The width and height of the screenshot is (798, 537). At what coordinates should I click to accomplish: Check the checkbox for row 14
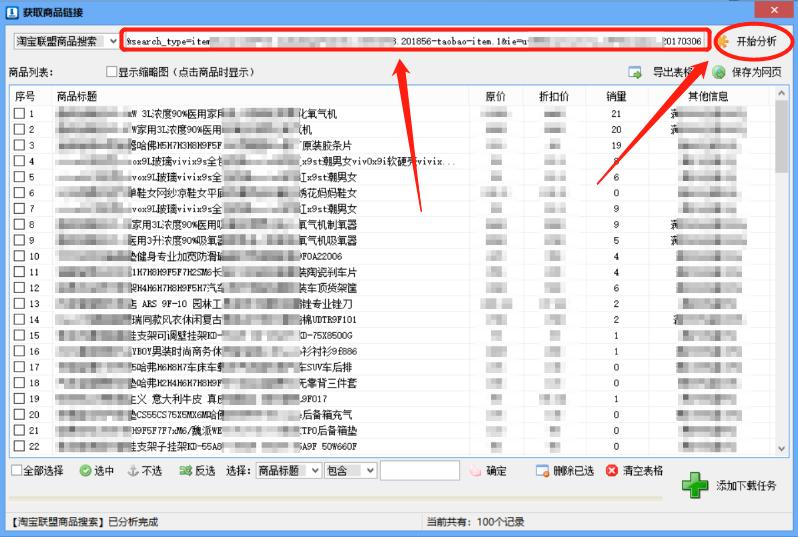[x=19, y=319]
